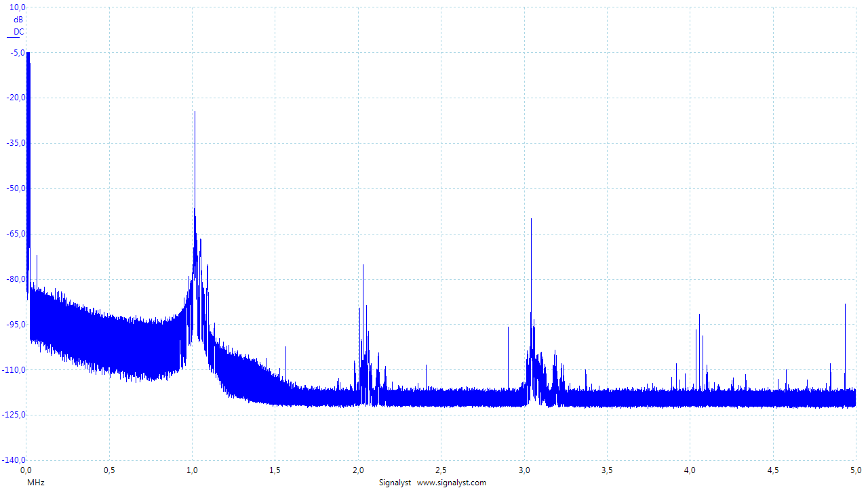Click the 5,0 x-axis label

[x=856, y=470]
